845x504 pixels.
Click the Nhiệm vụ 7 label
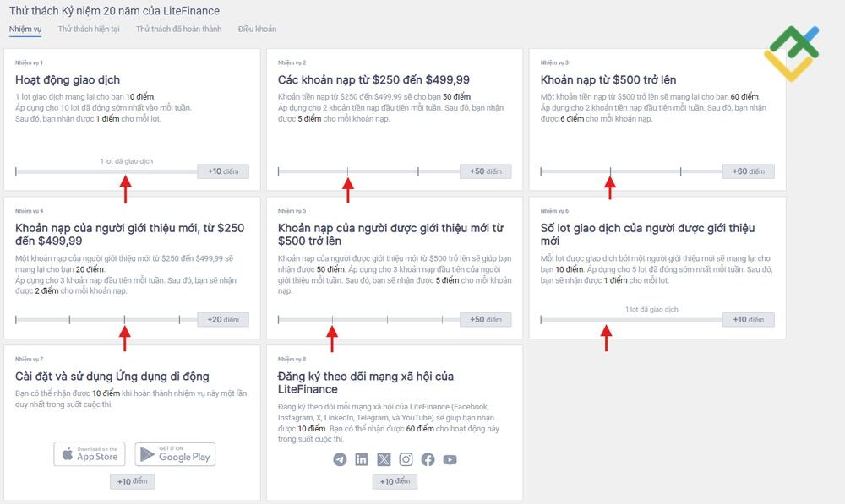click(x=29, y=359)
